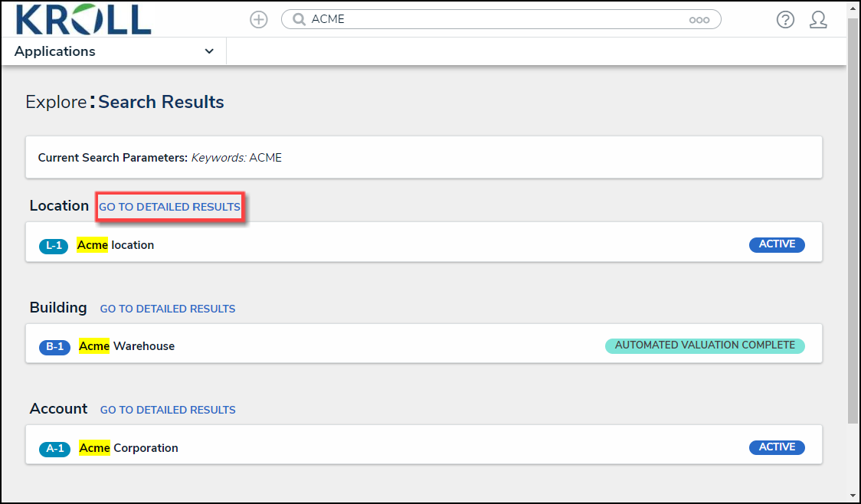Image resolution: width=861 pixels, height=504 pixels.
Task: Go to detailed results for Building
Action: [168, 309]
